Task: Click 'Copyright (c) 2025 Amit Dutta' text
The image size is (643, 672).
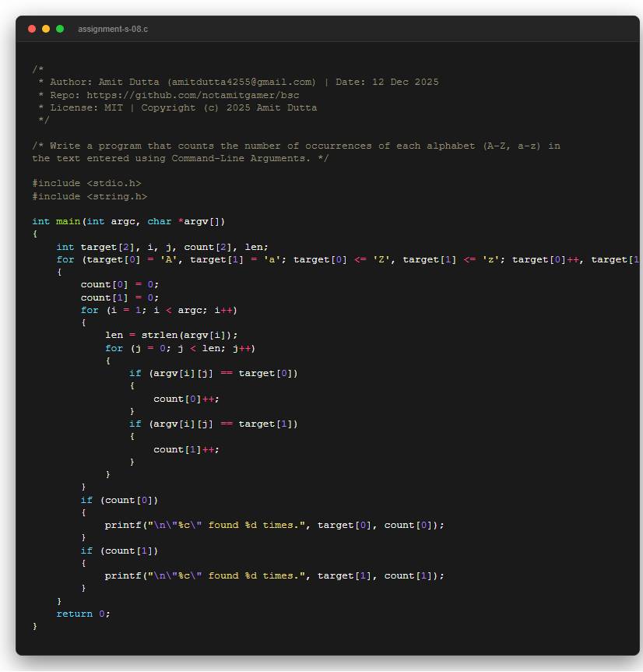Action: click(x=229, y=107)
